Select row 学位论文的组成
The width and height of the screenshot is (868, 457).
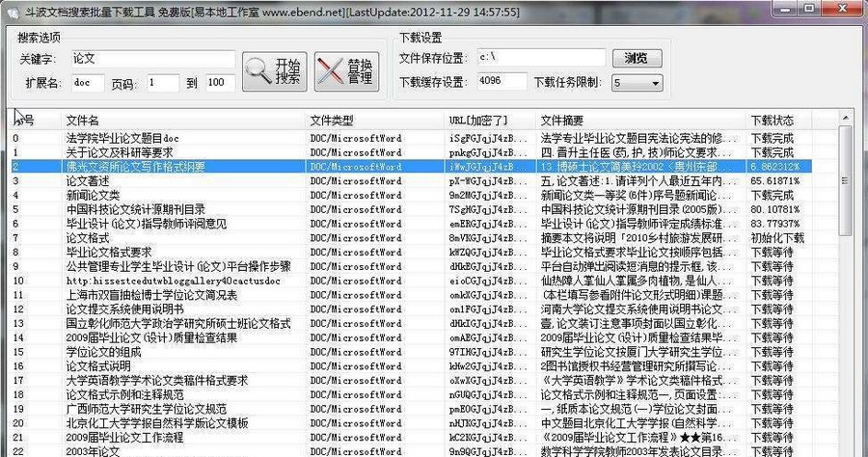click(x=411, y=352)
